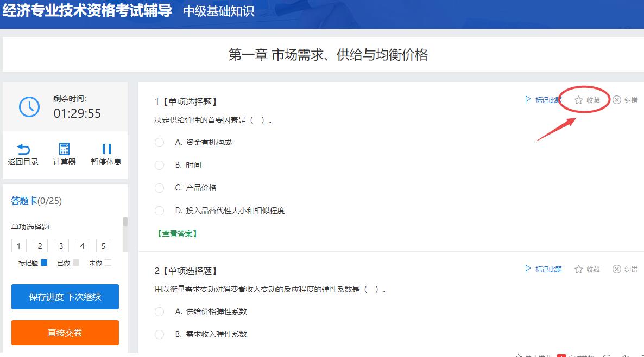Report error on question 1
Screen dimensions: 644x357
(617, 100)
